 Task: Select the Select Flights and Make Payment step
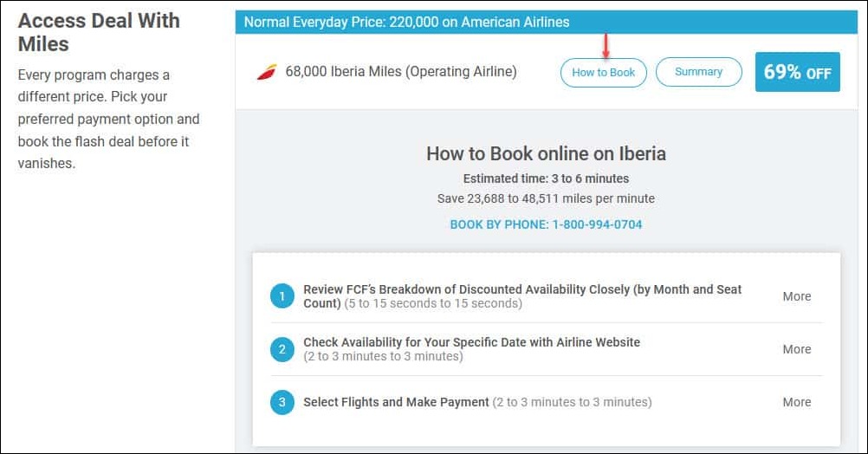(396, 402)
